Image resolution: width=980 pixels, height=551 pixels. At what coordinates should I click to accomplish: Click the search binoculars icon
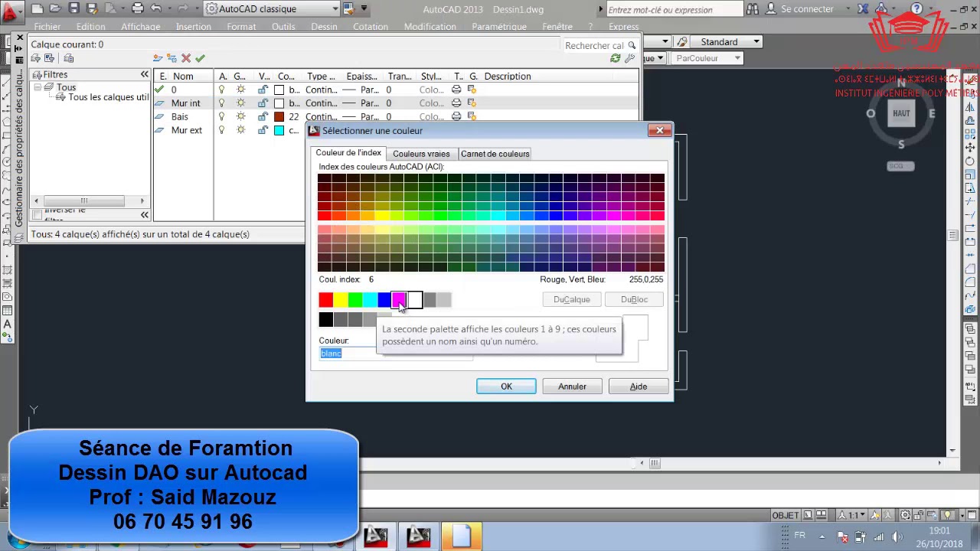pos(752,9)
